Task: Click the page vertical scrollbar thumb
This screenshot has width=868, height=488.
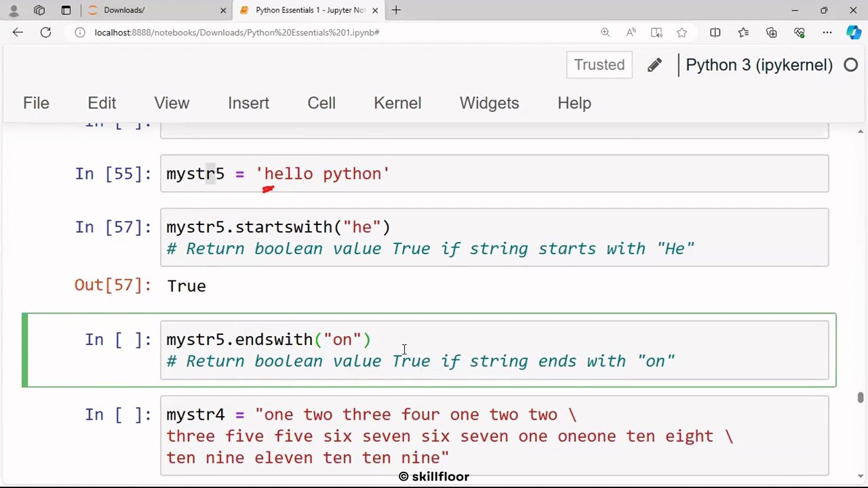Action: pos(861,398)
